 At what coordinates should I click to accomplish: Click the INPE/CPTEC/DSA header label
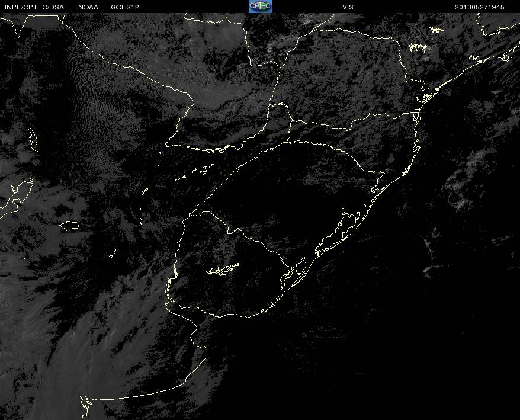point(34,7)
